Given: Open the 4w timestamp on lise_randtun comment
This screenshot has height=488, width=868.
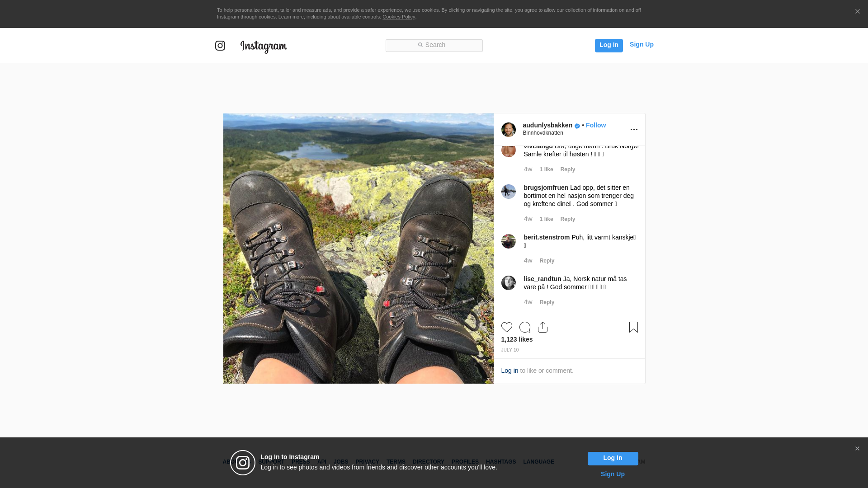Looking at the screenshot, I should click(528, 302).
